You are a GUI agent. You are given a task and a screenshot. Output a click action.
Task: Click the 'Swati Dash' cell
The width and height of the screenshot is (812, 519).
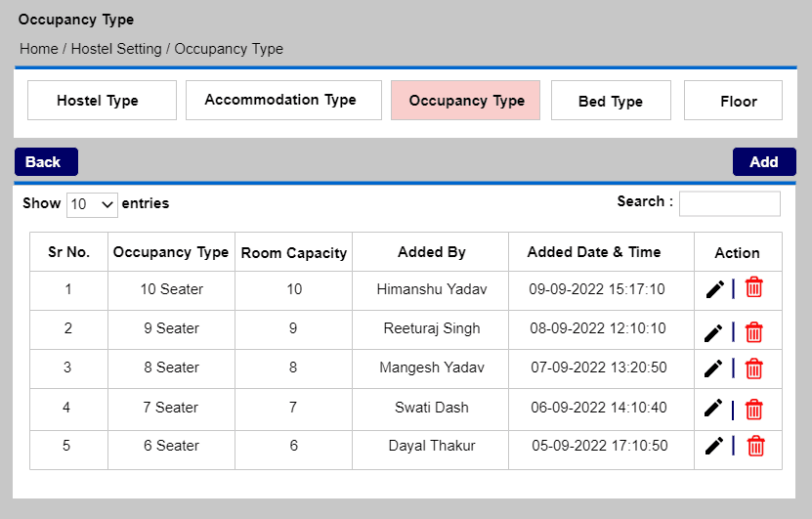(x=431, y=408)
